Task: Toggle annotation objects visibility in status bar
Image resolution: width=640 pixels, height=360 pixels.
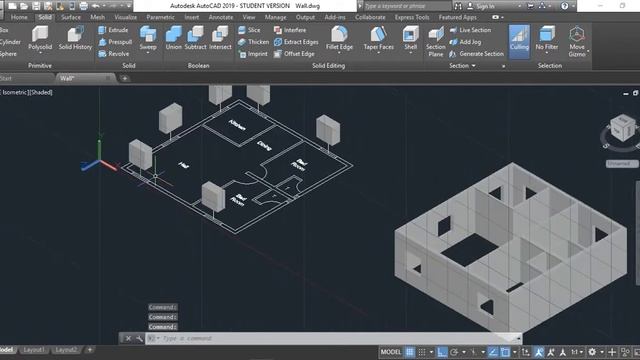Action: [539, 352]
